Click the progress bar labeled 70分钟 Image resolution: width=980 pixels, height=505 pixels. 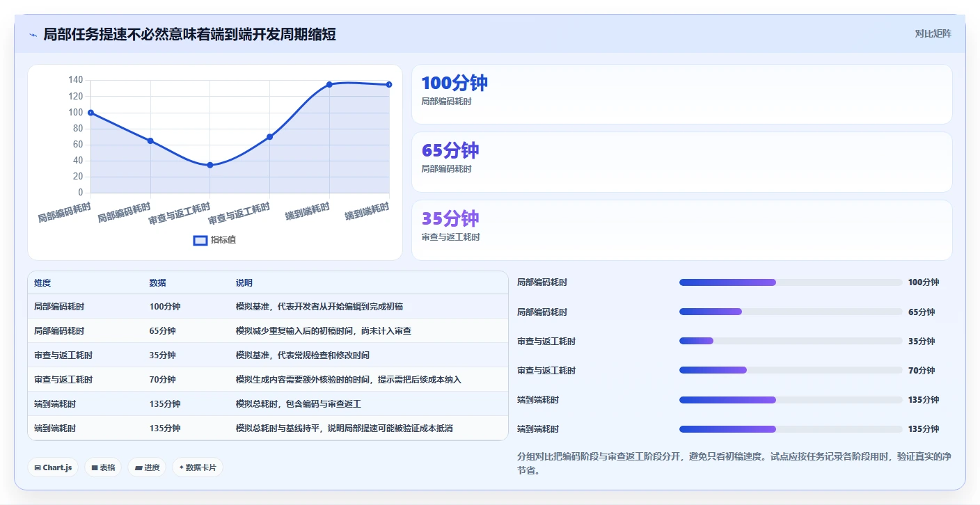click(x=791, y=370)
